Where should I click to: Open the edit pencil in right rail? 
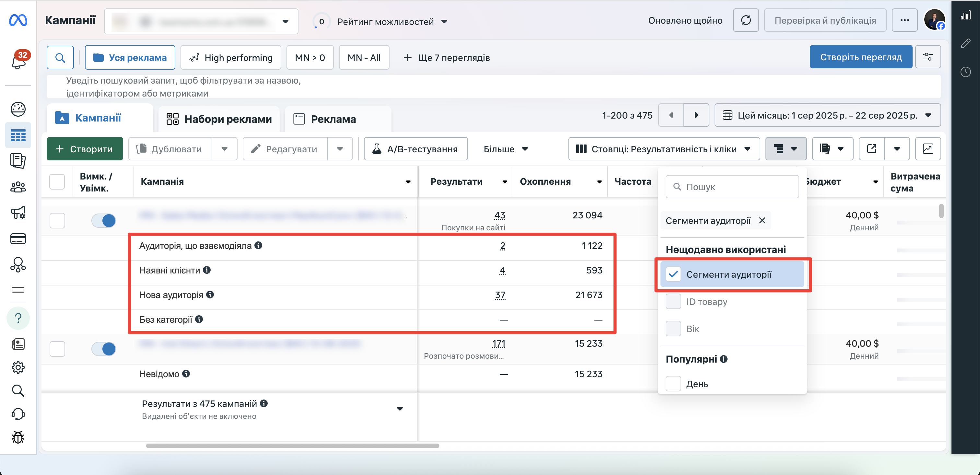[965, 43]
